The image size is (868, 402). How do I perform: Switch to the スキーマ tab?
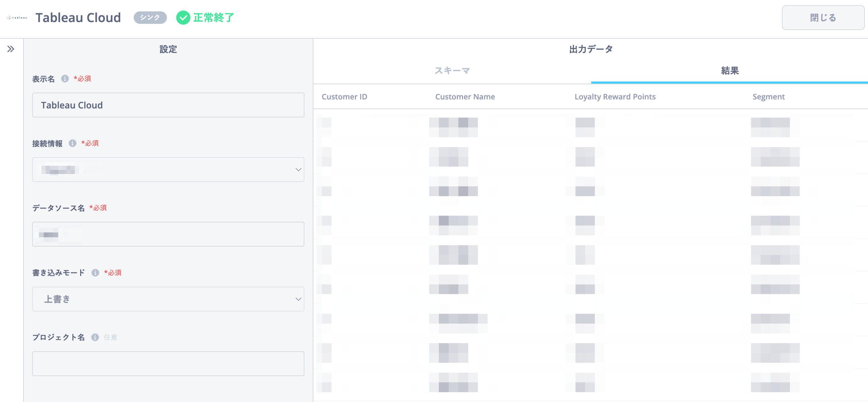point(452,71)
